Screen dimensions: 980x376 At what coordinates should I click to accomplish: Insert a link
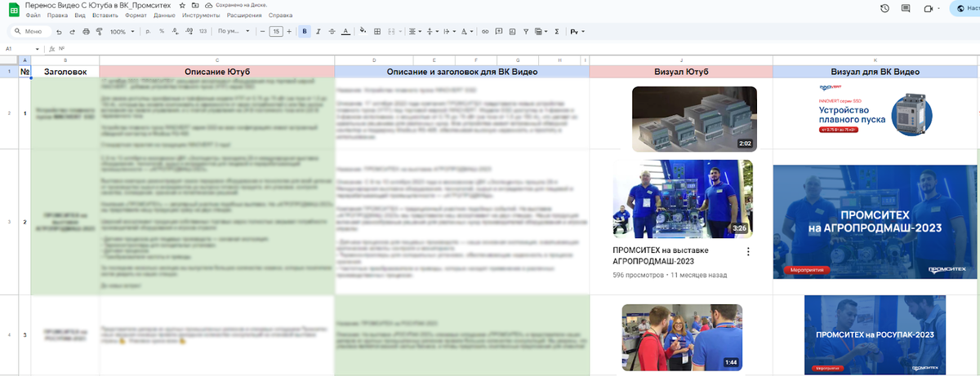486,32
